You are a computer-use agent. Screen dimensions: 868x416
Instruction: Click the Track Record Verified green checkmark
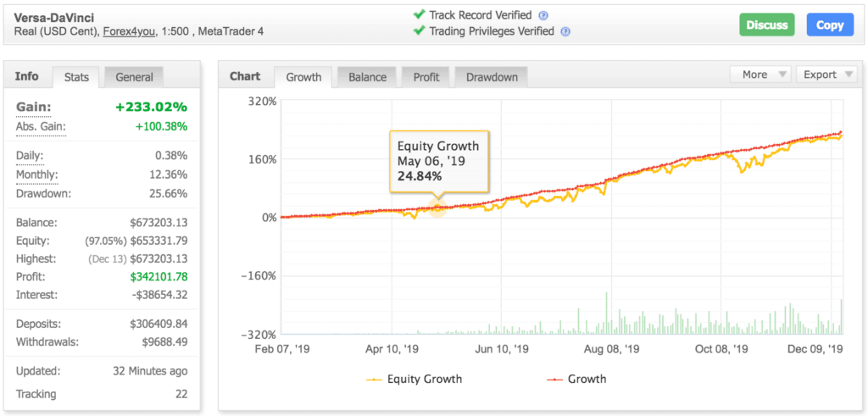tap(419, 15)
